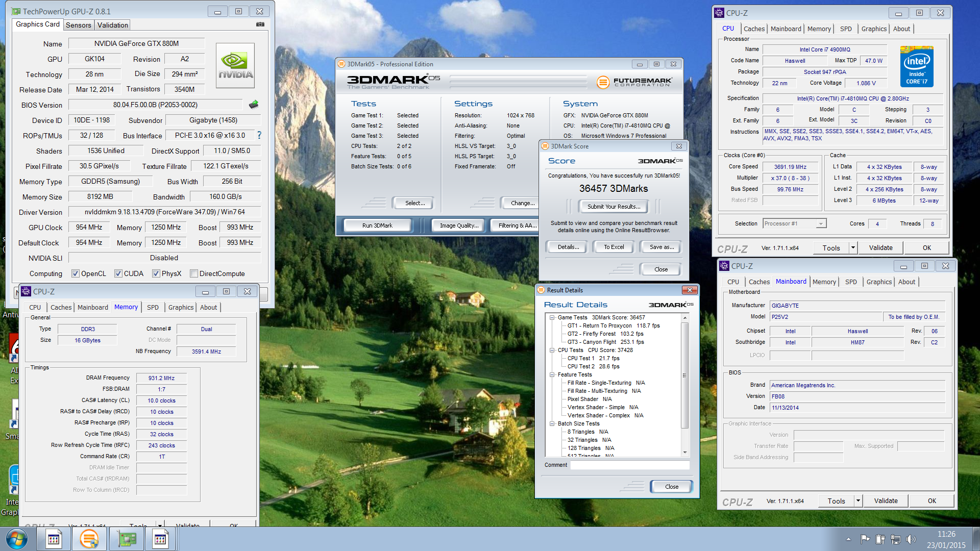This screenshot has width=980, height=551.
Task: Click the Result Details vertical scrollbar
Action: tap(684, 385)
